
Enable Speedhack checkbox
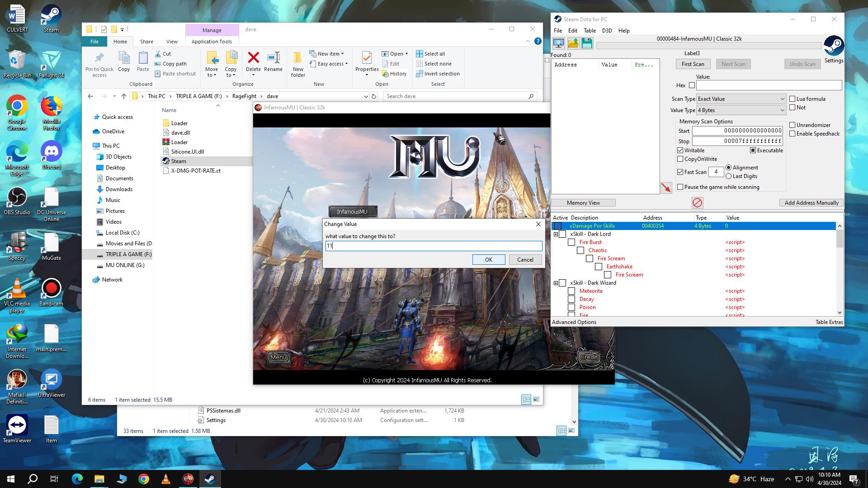click(x=792, y=134)
